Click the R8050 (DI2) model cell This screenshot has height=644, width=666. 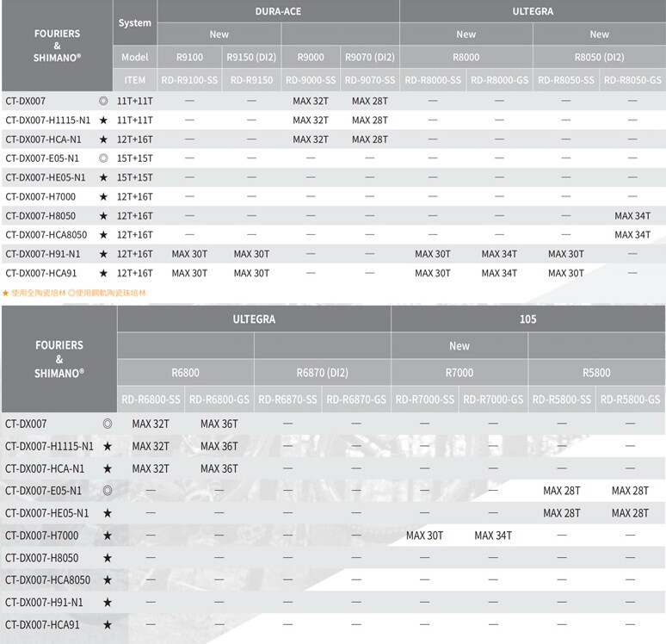tap(600, 57)
